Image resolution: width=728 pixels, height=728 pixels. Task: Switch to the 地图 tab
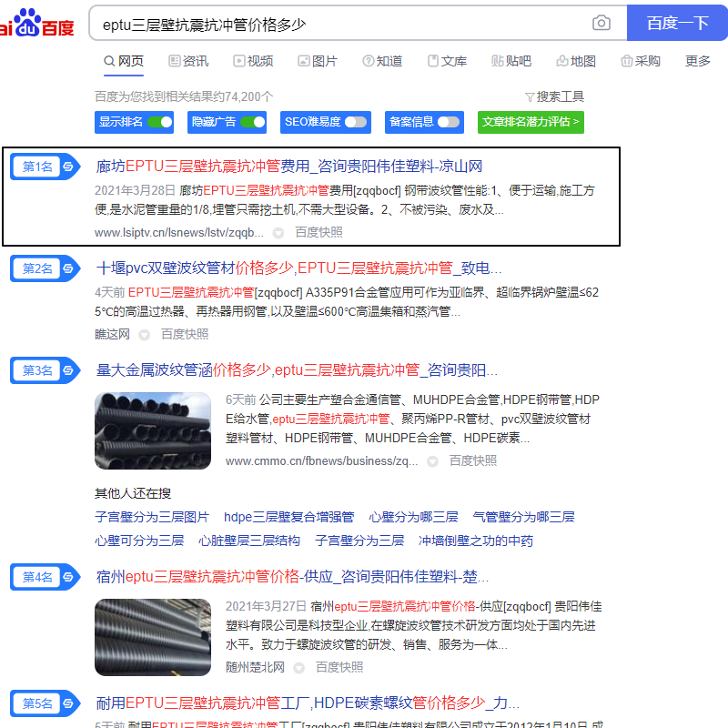576,61
